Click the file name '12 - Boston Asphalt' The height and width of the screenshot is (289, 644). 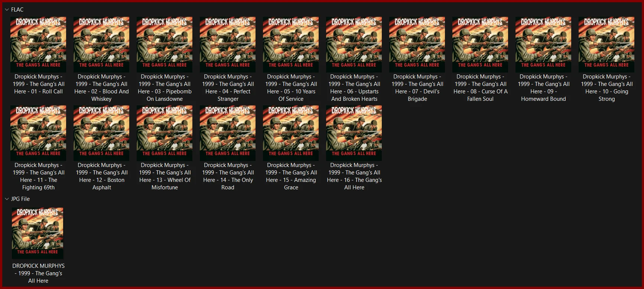tap(101, 176)
